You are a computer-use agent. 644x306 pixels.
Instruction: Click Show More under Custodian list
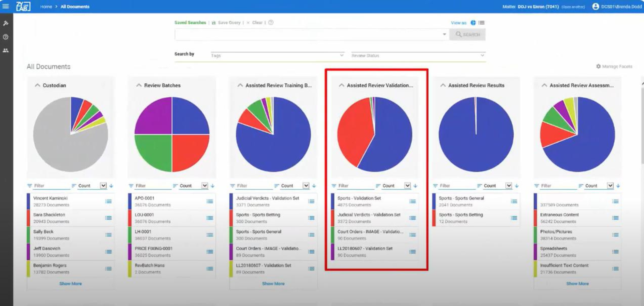pos(70,284)
